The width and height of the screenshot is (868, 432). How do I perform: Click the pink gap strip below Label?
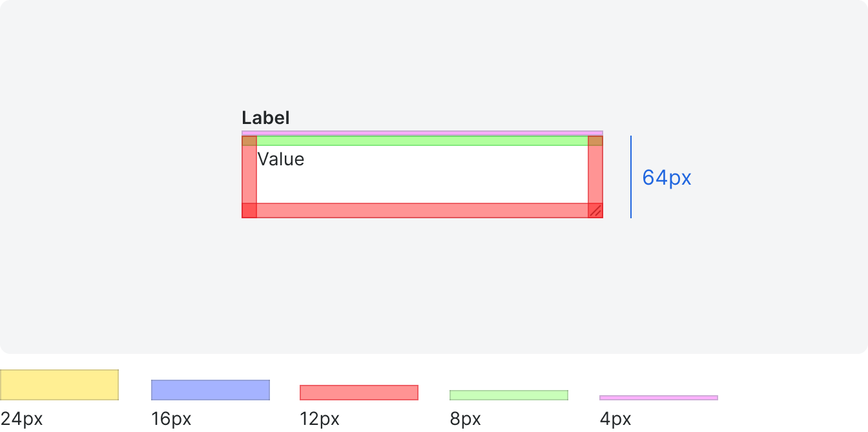point(422,133)
